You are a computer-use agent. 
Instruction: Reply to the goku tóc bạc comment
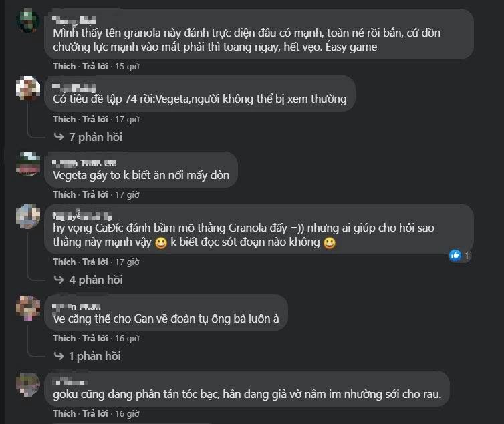(x=95, y=413)
